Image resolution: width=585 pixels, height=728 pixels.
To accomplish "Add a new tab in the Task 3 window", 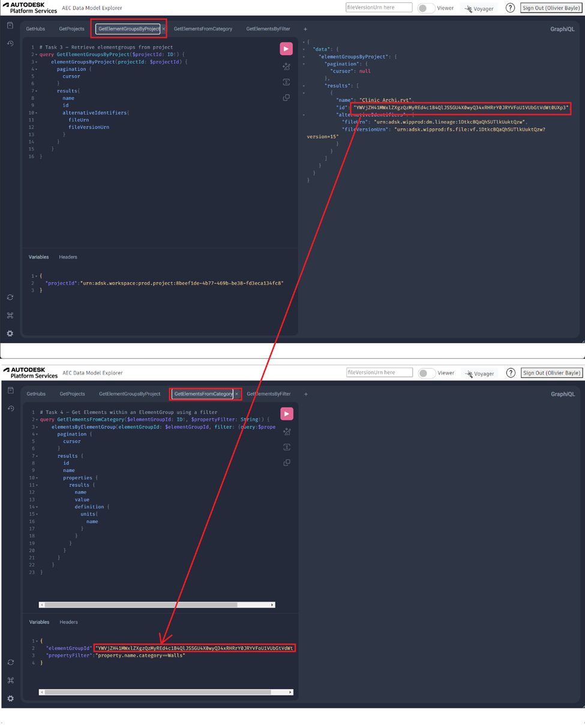I will (x=305, y=29).
